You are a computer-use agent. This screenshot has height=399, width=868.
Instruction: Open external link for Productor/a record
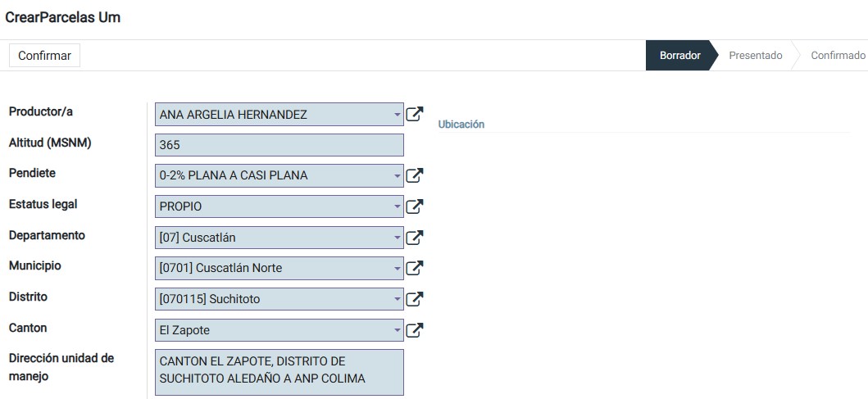[x=415, y=115]
